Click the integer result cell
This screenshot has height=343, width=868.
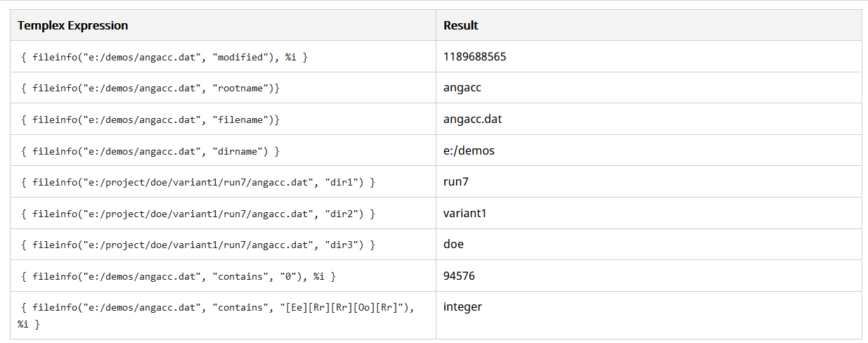(x=462, y=307)
